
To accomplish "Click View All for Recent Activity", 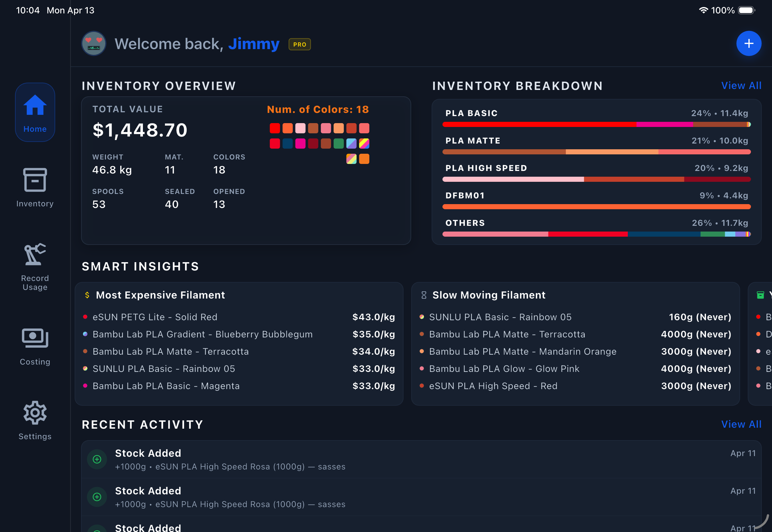I will [741, 424].
